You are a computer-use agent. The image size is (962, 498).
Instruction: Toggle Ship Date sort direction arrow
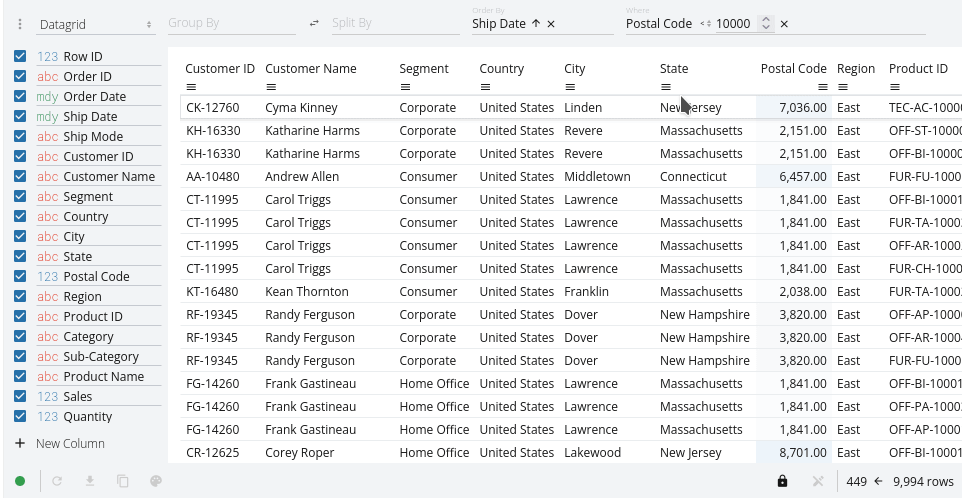click(x=535, y=24)
